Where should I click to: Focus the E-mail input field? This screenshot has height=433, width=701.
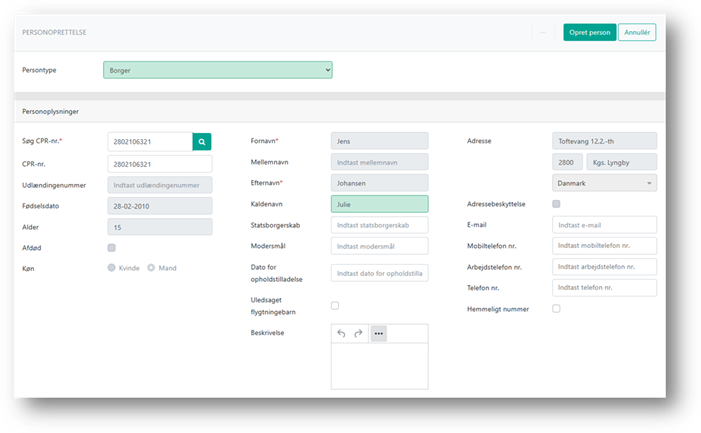(604, 225)
